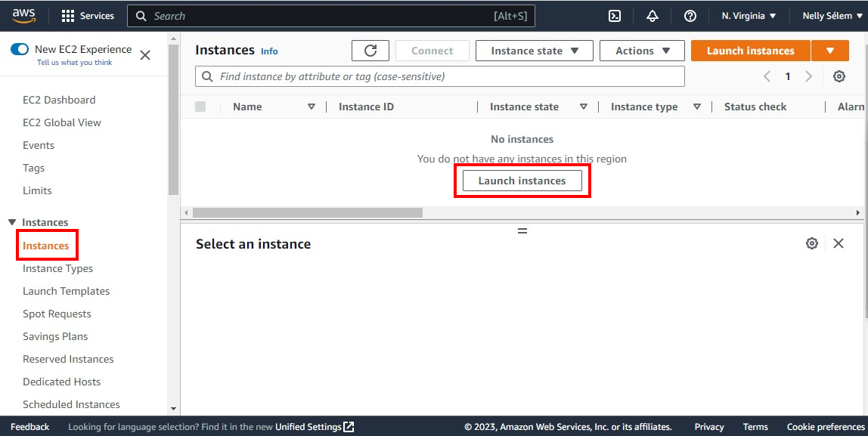Close the New EC2 Experience banner
This screenshot has width=868, height=436.
pyautogui.click(x=144, y=54)
